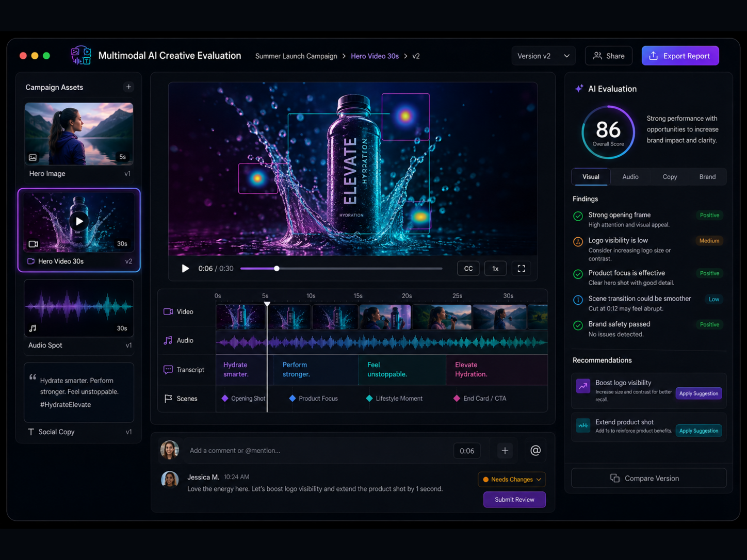
Task: Click the Video track camera icon
Action: coord(168,311)
